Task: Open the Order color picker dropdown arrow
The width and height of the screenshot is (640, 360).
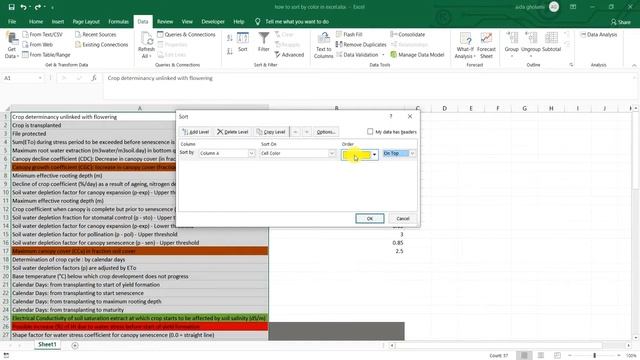Action: [374, 154]
